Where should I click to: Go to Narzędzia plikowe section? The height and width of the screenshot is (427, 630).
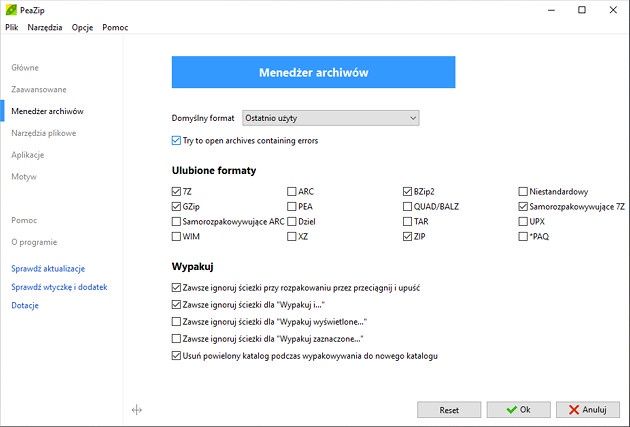44,133
